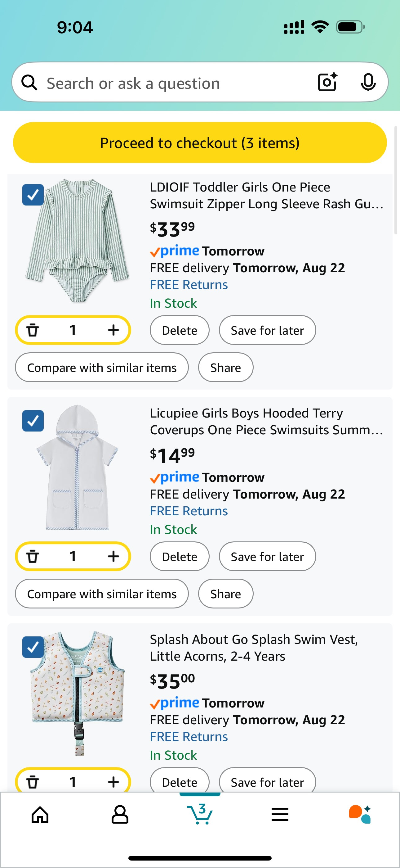Open the Rufus AI assistant icon
400x868 pixels.
[x=360, y=814]
